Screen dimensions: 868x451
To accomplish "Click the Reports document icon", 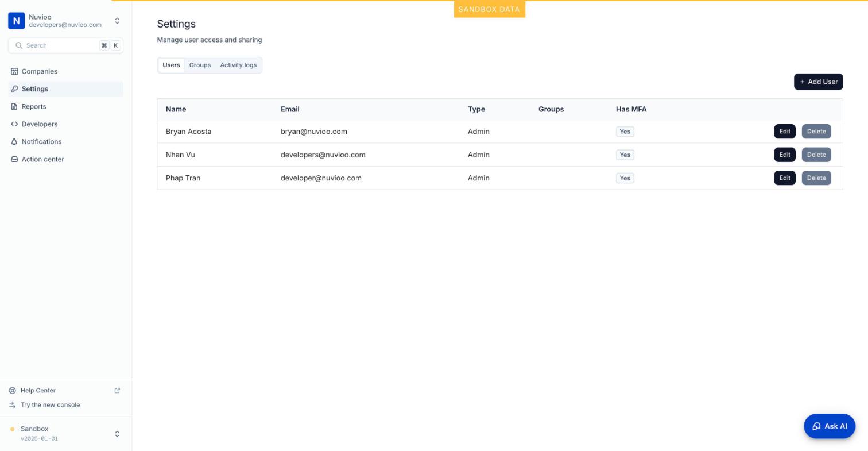I will 14,107.
